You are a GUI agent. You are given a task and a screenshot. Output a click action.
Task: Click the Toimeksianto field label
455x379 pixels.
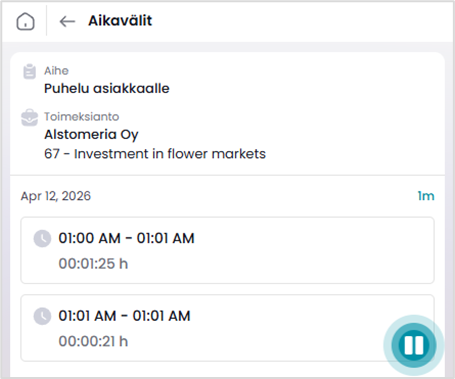tap(82, 117)
